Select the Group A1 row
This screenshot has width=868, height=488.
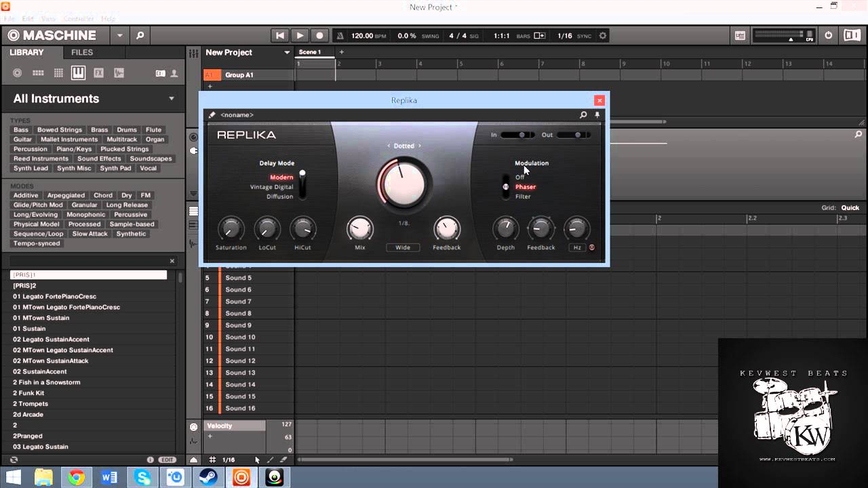[x=248, y=75]
